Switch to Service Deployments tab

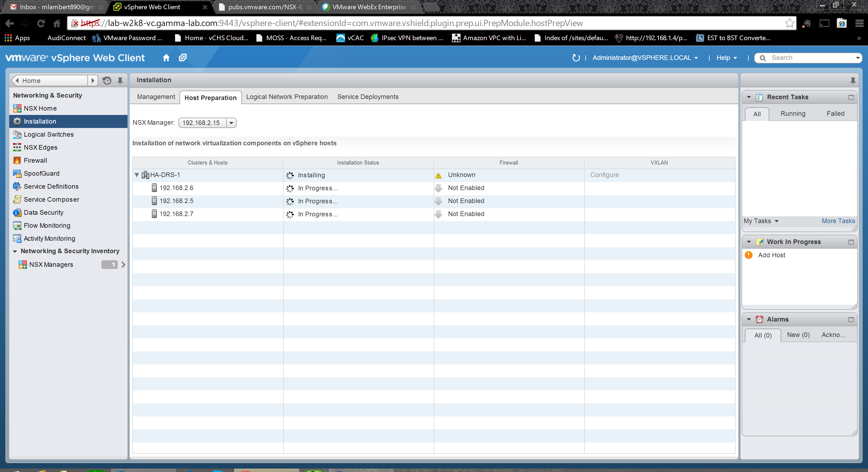(368, 97)
